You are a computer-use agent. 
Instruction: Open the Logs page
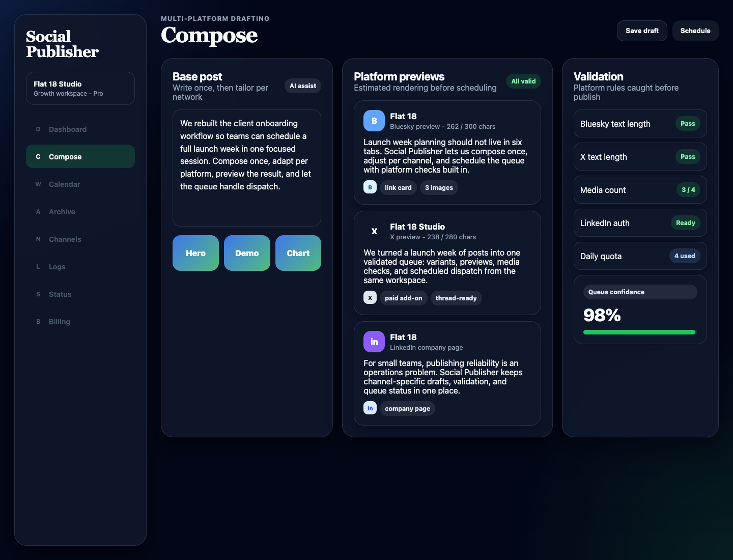(x=80, y=267)
